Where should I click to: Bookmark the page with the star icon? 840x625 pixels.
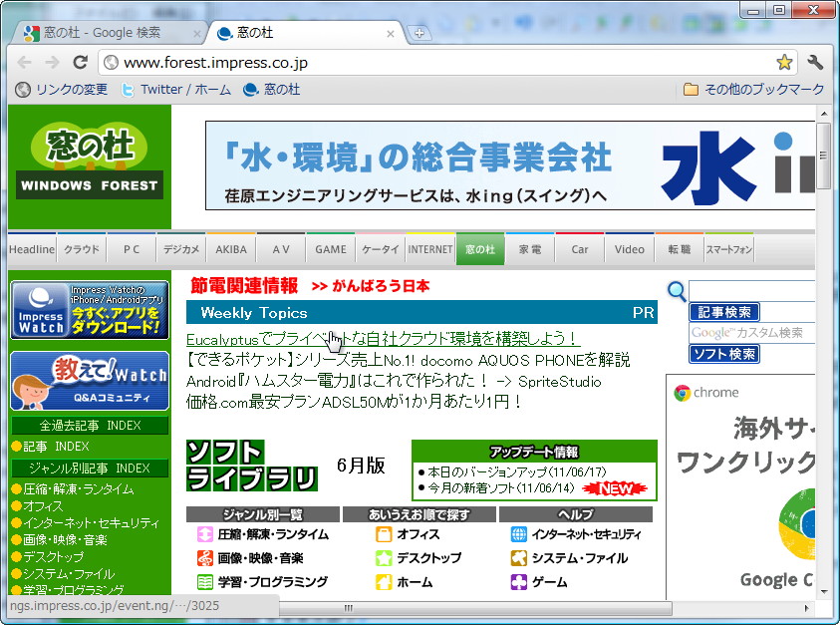(785, 62)
